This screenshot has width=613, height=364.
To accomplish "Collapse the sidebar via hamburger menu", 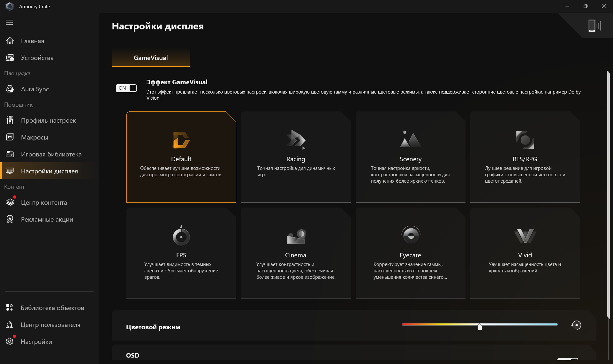I will point(10,22).
